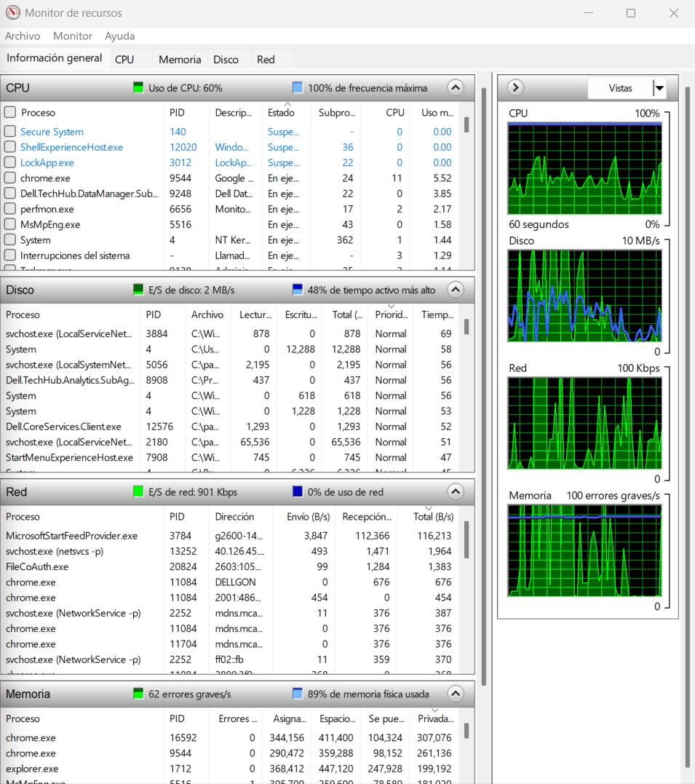Collapse the Disco section with its chevron
The width and height of the screenshot is (695, 784).
[456, 290]
